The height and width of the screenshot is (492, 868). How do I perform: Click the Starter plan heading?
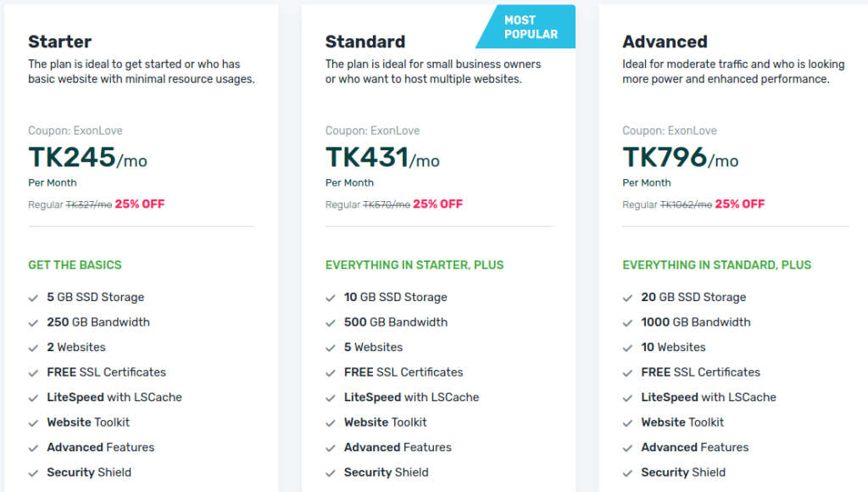coord(59,41)
